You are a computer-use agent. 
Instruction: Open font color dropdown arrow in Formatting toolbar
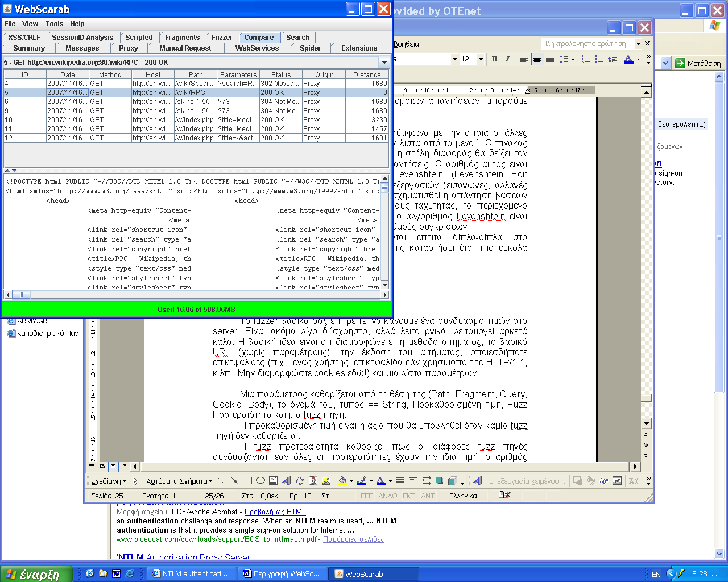click(x=638, y=59)
